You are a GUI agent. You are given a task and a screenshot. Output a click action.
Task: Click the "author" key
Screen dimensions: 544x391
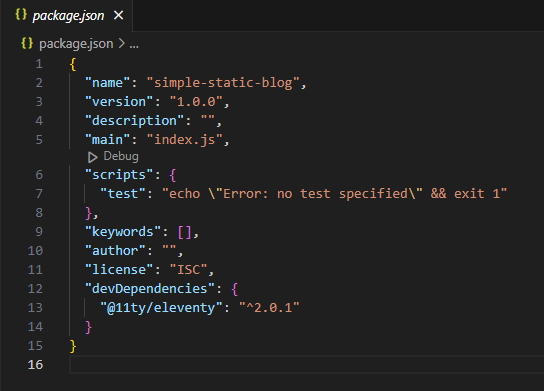(x=115, y=251)
